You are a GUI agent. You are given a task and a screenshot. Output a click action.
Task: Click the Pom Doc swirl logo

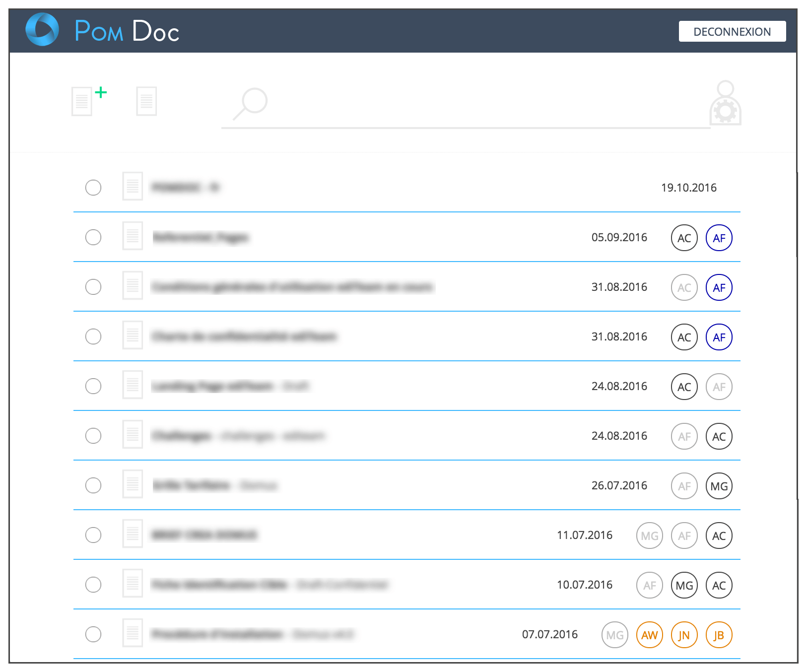tap(42, 29)
